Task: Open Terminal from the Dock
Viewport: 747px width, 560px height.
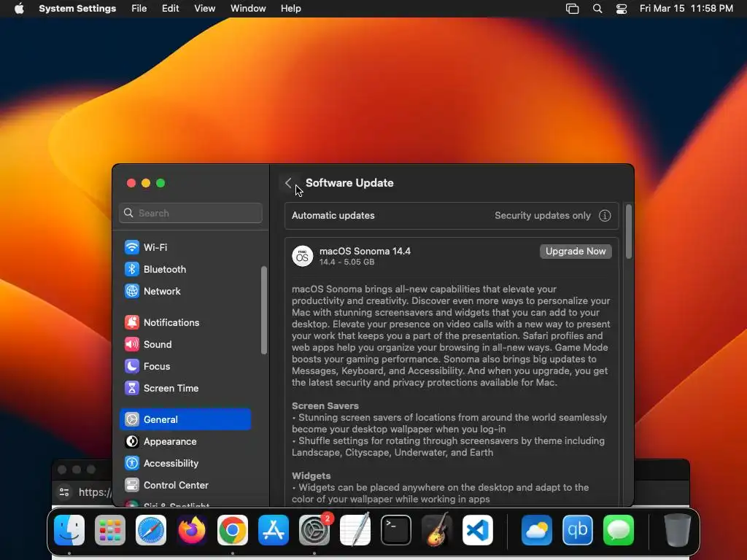Action: tap(396, 530)
